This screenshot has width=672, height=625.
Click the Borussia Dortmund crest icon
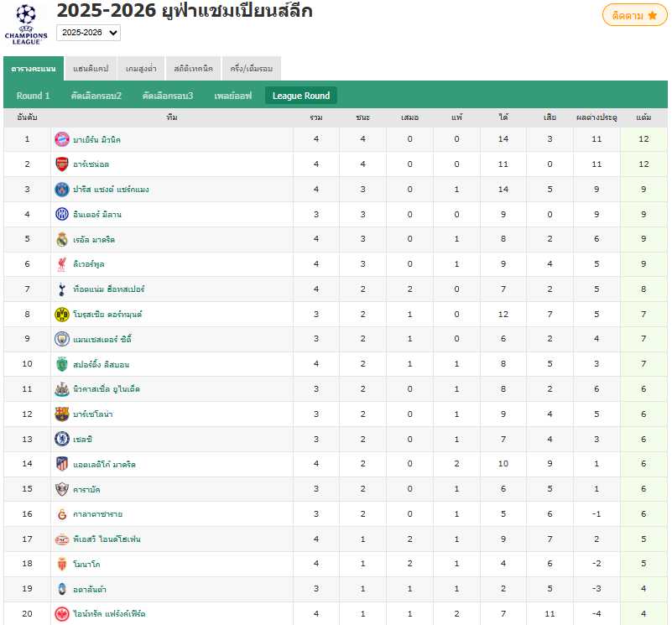point(62,314)
